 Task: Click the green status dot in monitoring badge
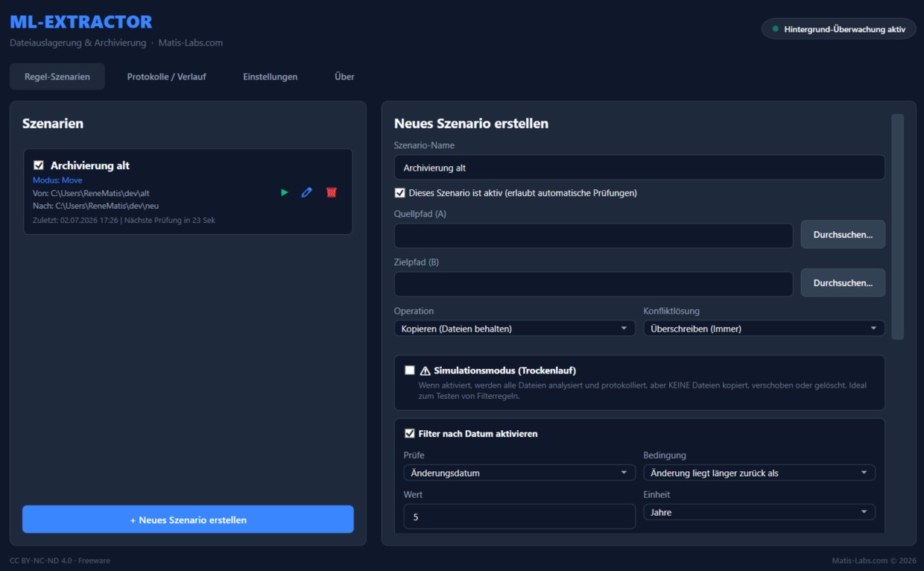pos(776,29)
